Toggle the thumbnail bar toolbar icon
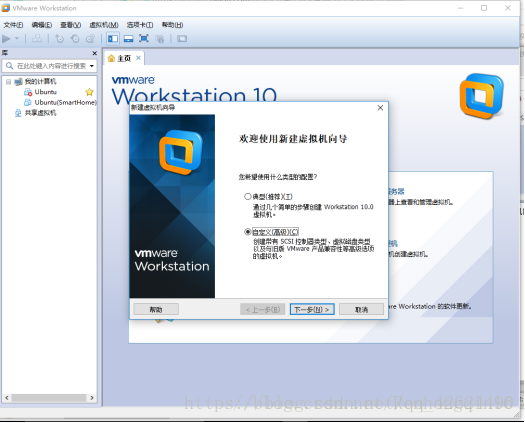The image size is (525, 423). click(x=128, y=39)
